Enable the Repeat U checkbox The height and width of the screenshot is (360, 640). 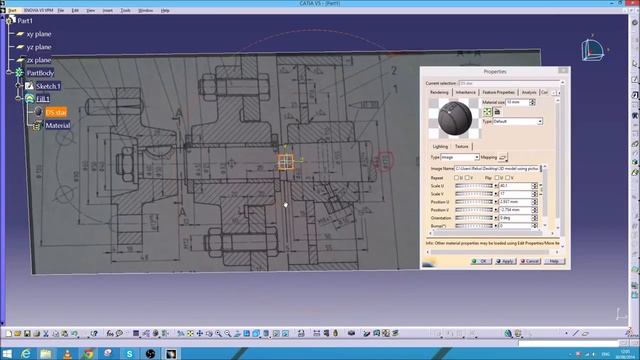456,178
